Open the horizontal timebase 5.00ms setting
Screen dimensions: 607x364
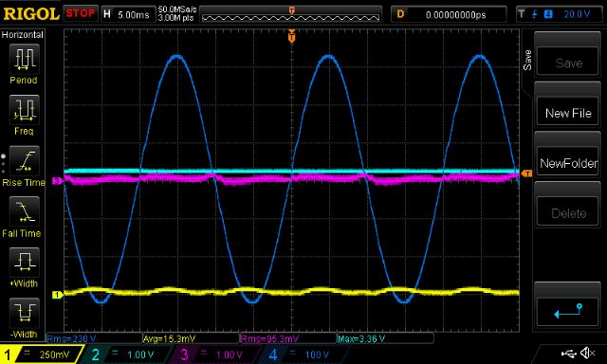click(x=127, y=15)
